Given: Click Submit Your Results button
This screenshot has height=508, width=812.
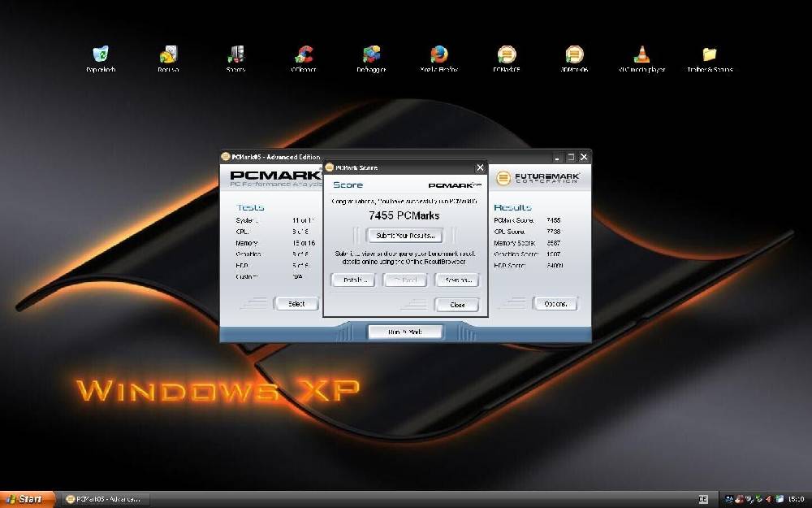Looking at the screenshot, I should [x=405, y=236].
